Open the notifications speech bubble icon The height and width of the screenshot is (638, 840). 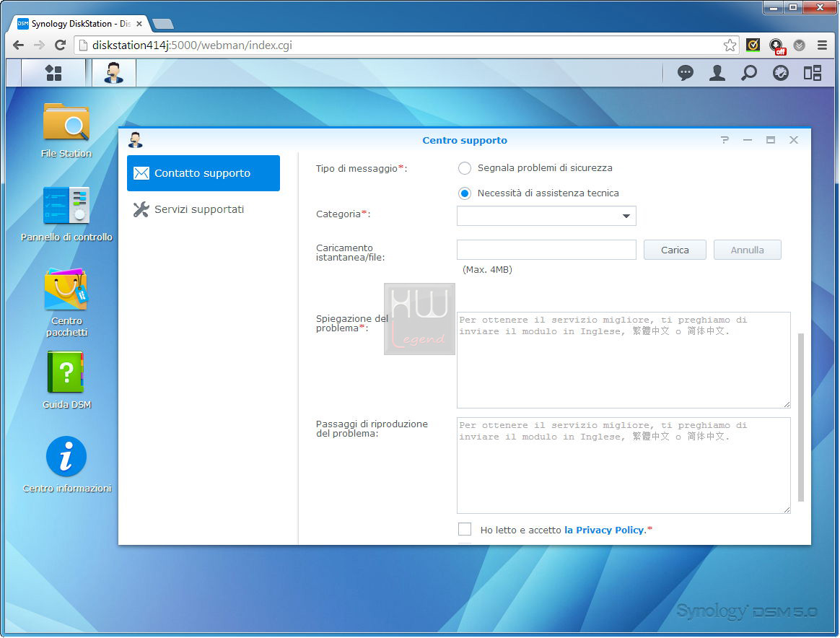(685, 73)
